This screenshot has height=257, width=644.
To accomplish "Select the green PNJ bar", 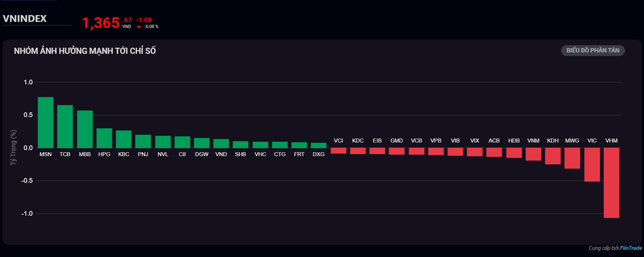I will tap(143, 141).
